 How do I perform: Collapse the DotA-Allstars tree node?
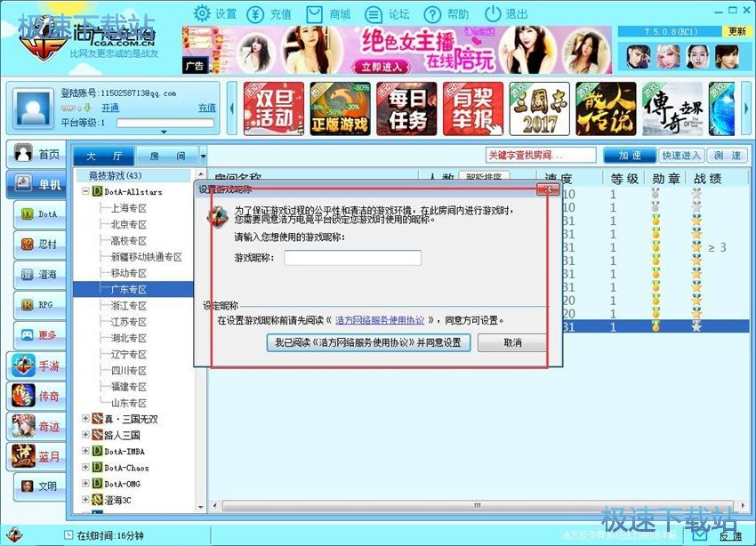click(x=85, y=191)
